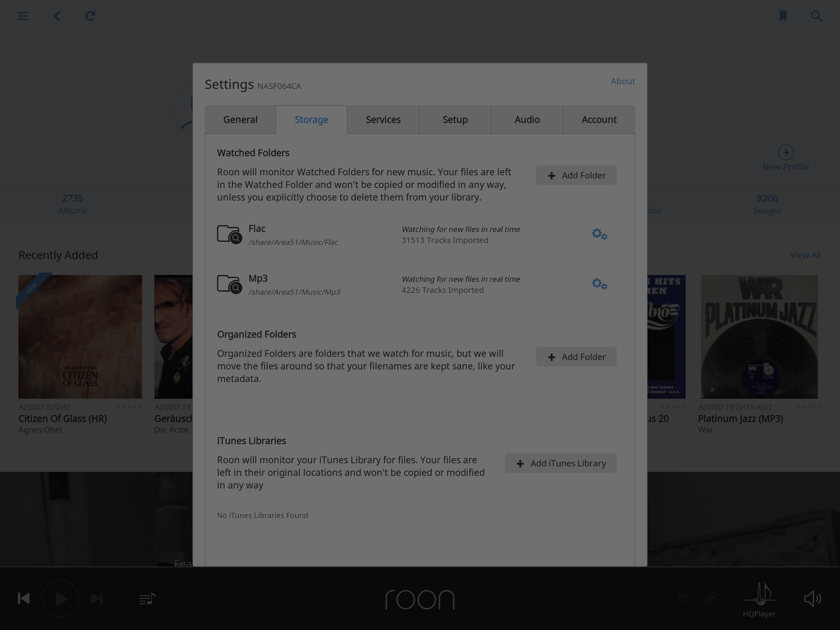The image size is (840, 630).
Task: Go back using the back arrow
Action: (57, 16)
